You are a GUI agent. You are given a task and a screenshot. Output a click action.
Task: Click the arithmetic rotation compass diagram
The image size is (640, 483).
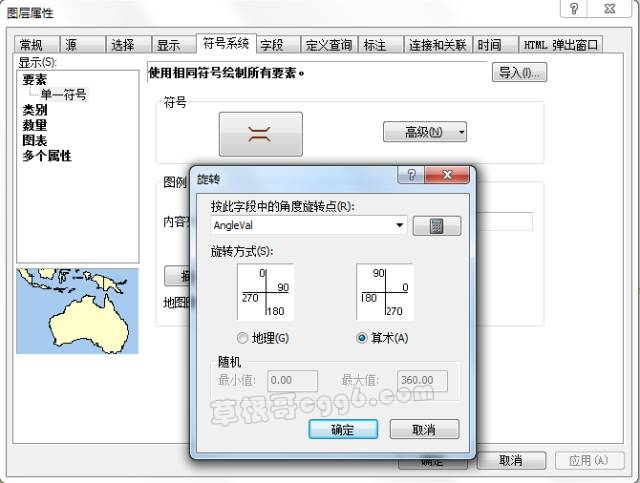click(x=385, y=292)
